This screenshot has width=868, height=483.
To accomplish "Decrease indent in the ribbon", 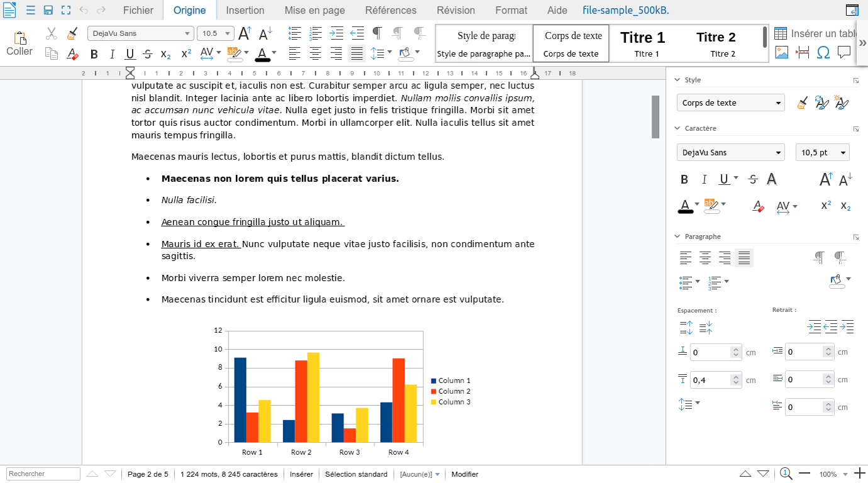I will (357, 33).
